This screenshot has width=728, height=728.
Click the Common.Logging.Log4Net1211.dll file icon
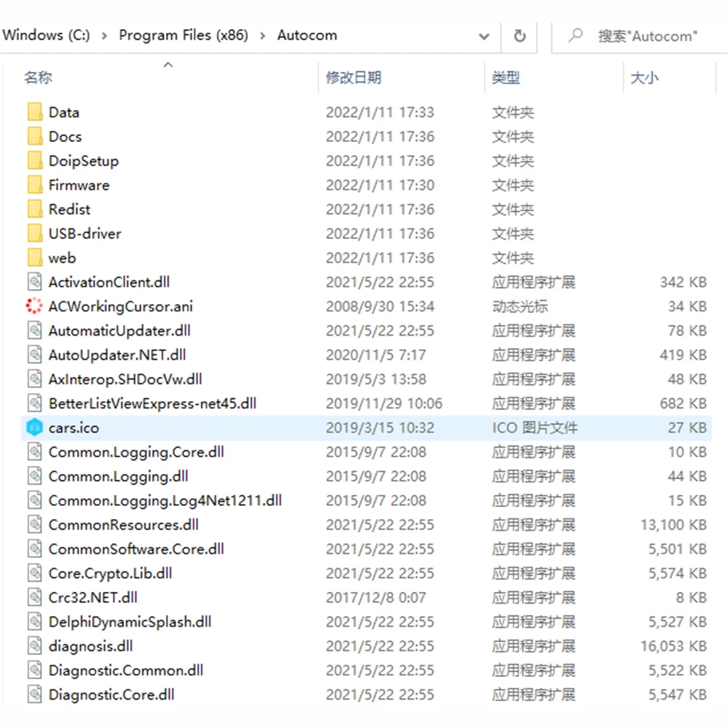35,500
